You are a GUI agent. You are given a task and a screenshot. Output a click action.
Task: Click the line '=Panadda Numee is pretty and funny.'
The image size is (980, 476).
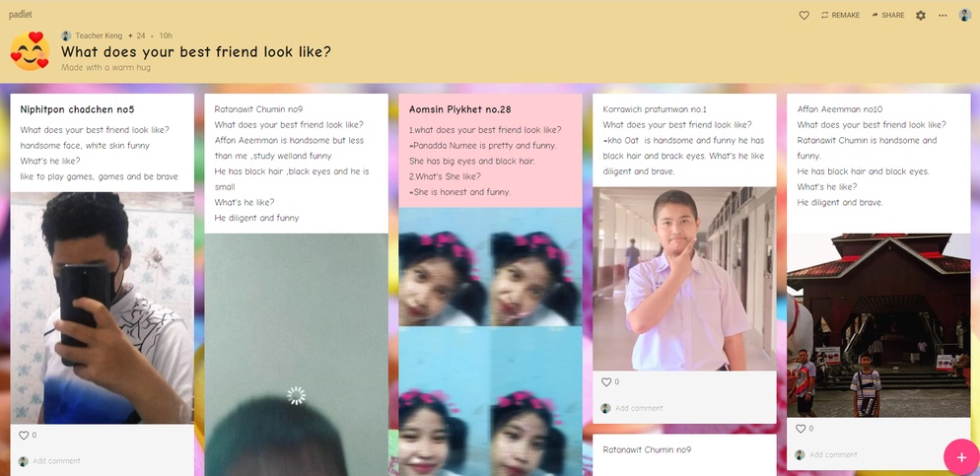pyautogui.click(x=482, y=146)
